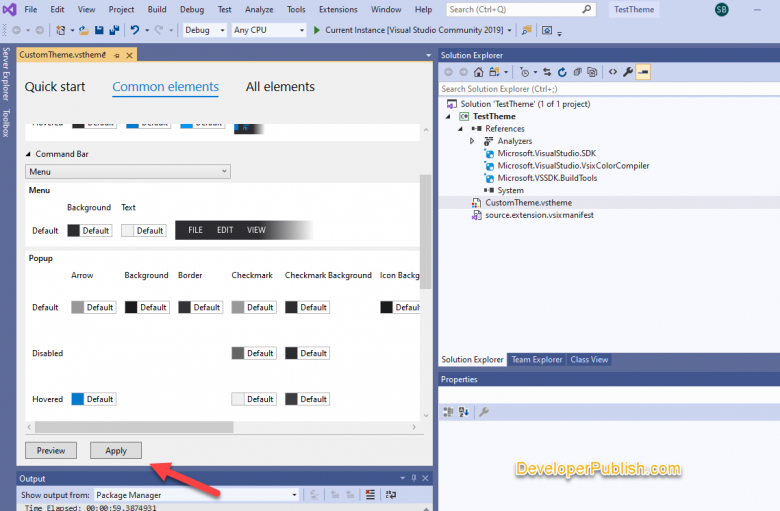Select source.extension.vsixmanifest in Solution Explorer
The height and width of the screenshot is (511, 780).
tap(539, 215)
